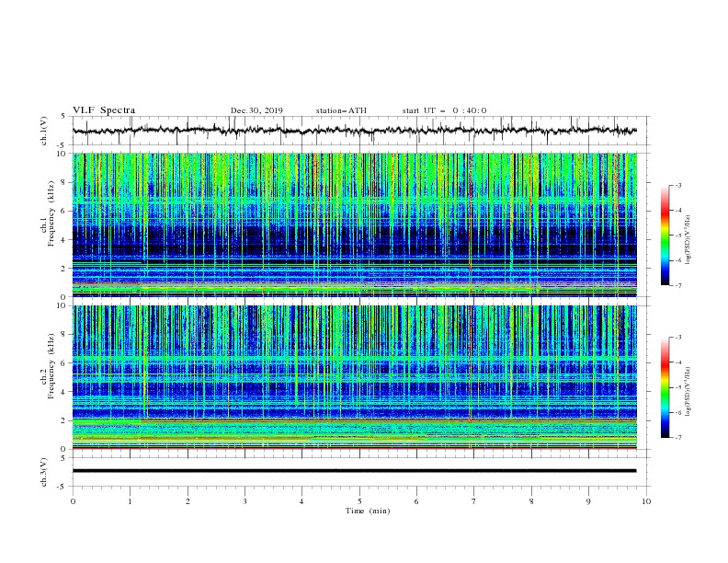Click the "10" kHz tick of ch.2 spectrogram
728x563 pixels.
(x=62, y=305)
